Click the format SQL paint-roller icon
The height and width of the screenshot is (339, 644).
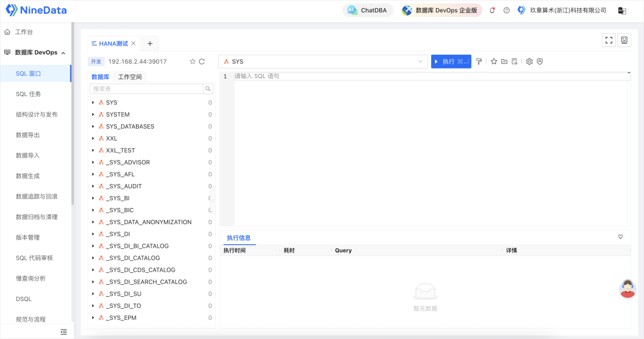click(x=479, y=61)
